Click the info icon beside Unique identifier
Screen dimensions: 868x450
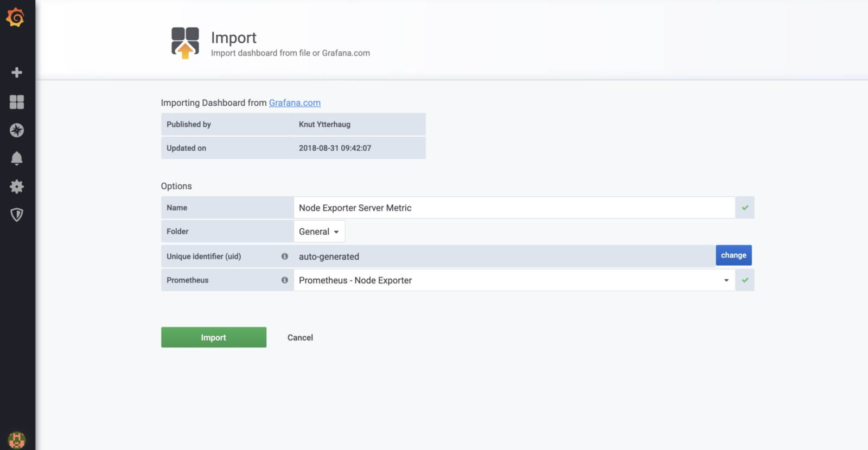coord(285,256)
